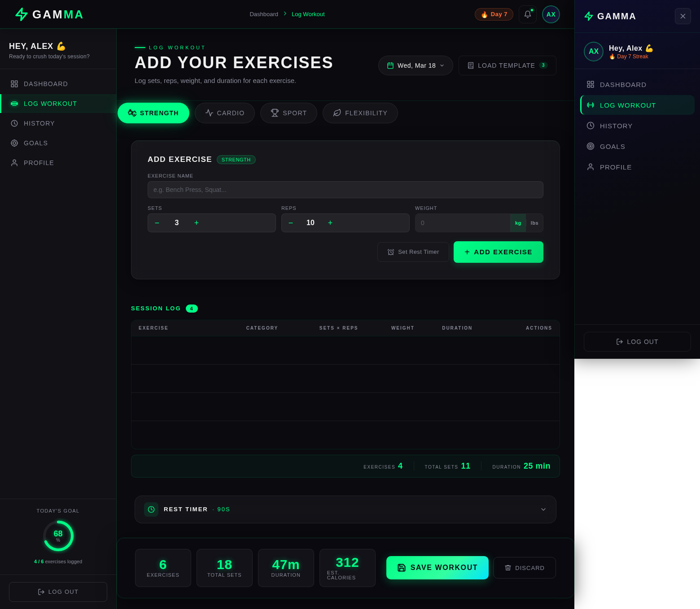Select the Cardio activity icon
700x609 pixels.
tap(209, 113)
